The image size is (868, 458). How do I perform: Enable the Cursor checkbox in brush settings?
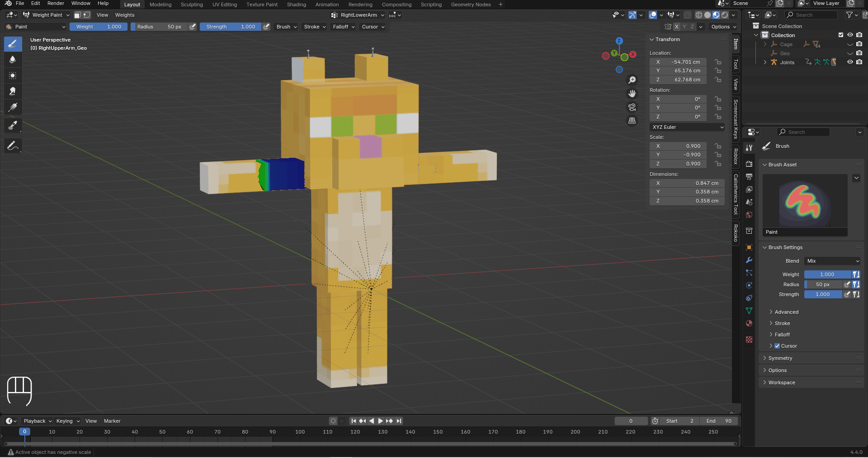point(777,346)
